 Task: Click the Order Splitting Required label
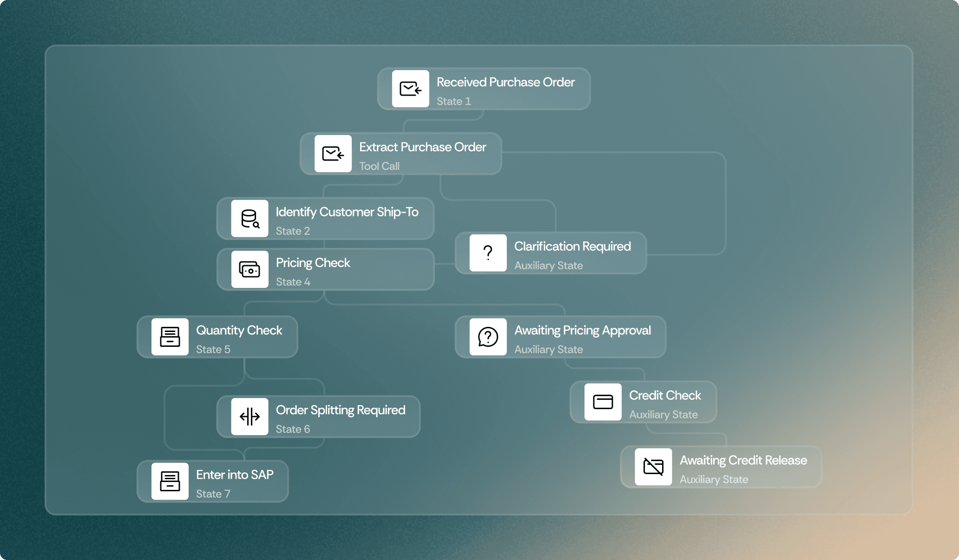pos(340,410)
